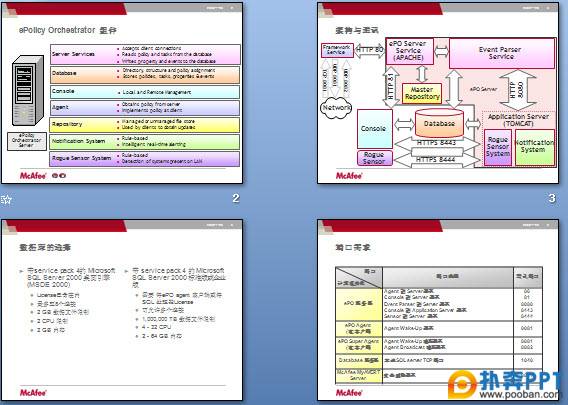
Task: Click the '2 - 64 GB' memory bullet
Action: (x=162, y=336)
